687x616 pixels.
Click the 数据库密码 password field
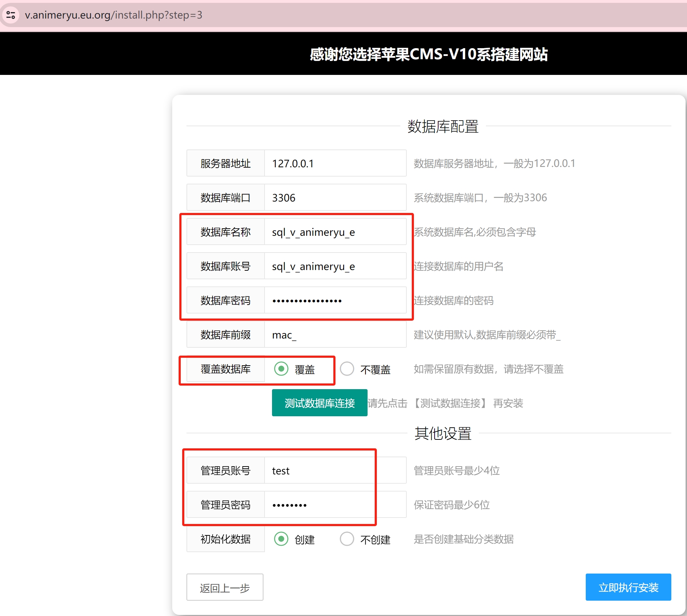tap(335, 300)
